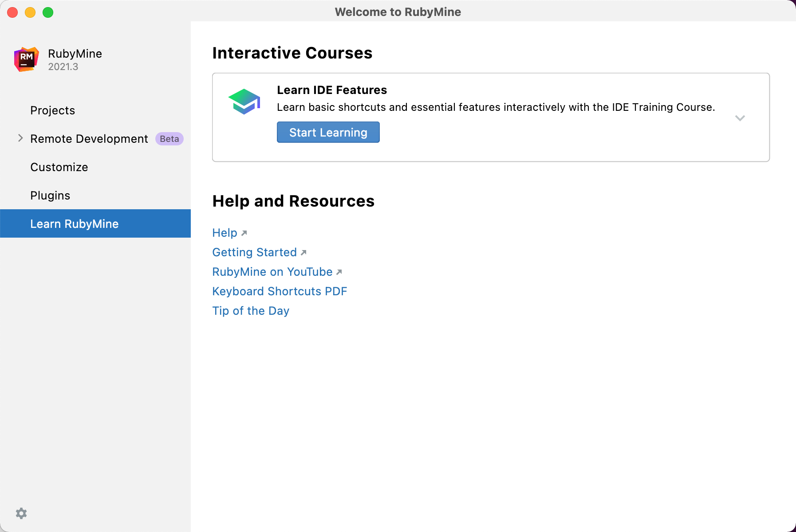The height and width of the screenshot is (532, 796).
Task: Open the Help link
Action: pos(225,233)
